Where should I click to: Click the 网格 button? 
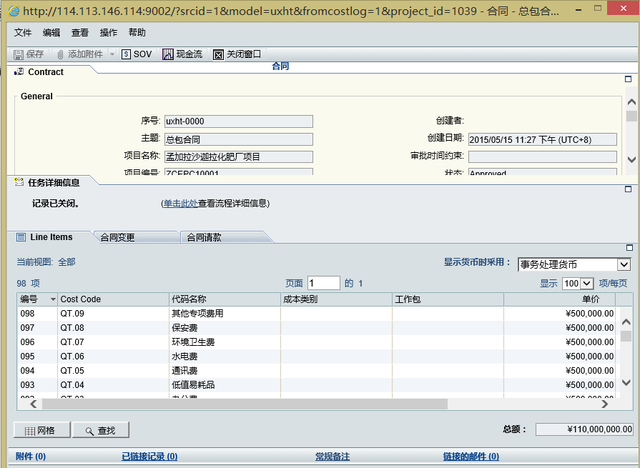(x=42, y=430)
